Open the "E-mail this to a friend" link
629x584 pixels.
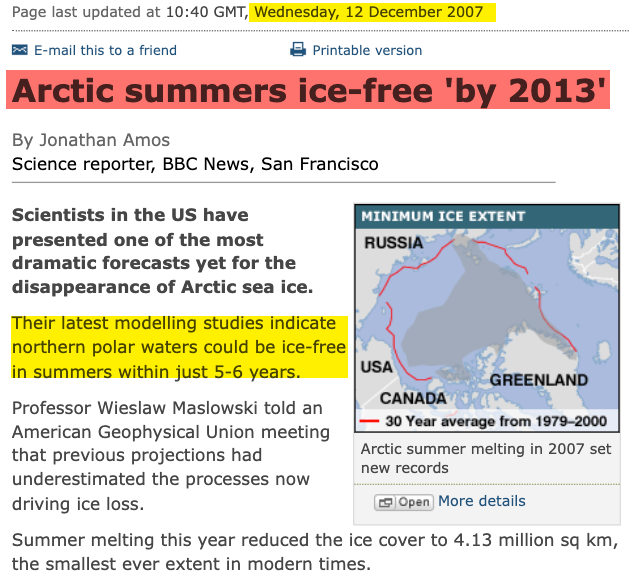105,50
